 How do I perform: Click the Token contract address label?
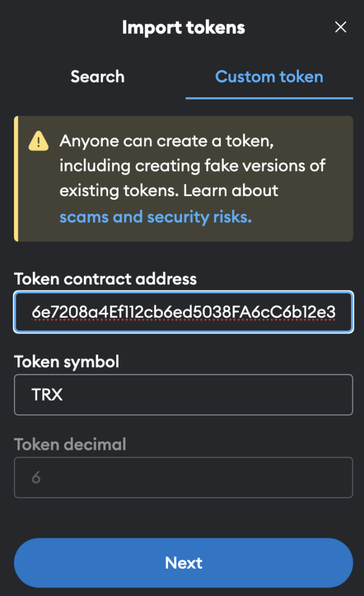click(105, 279)
